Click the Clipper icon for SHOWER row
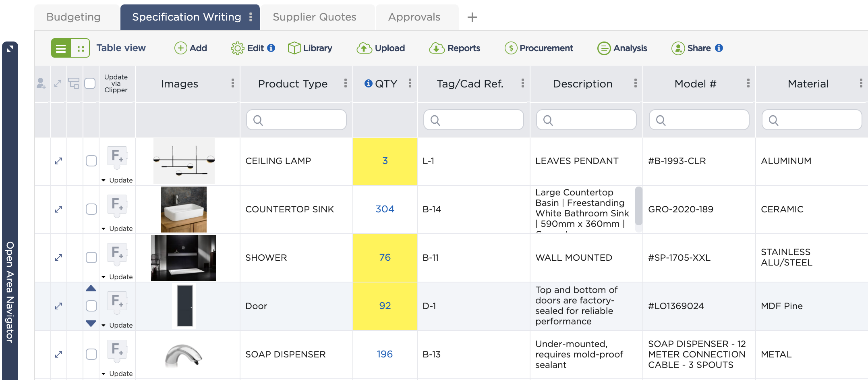 (117, 254)
